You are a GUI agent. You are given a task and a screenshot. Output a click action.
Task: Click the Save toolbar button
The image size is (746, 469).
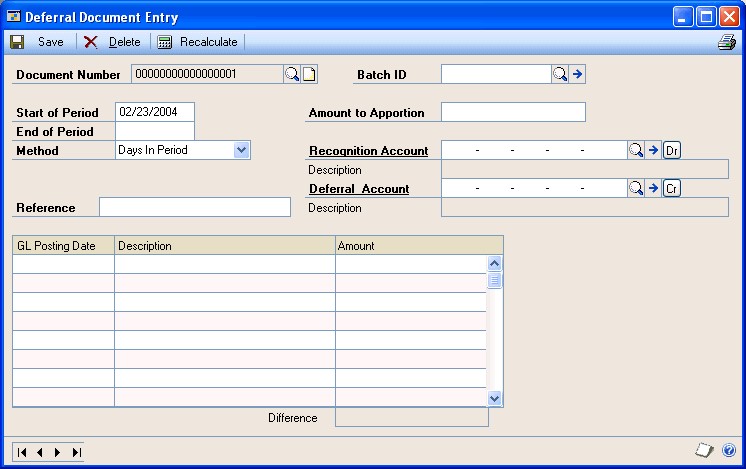[x=37, y=42]
